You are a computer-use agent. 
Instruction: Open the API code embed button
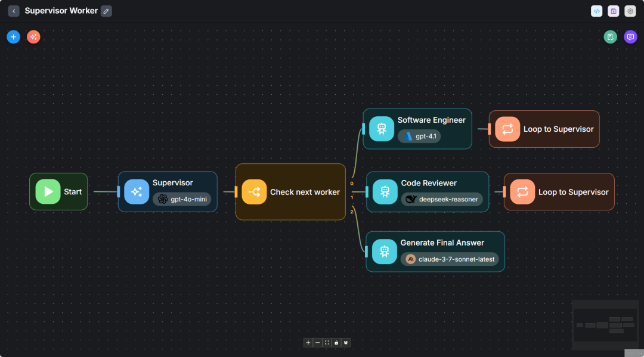click(x=597, y=11)
